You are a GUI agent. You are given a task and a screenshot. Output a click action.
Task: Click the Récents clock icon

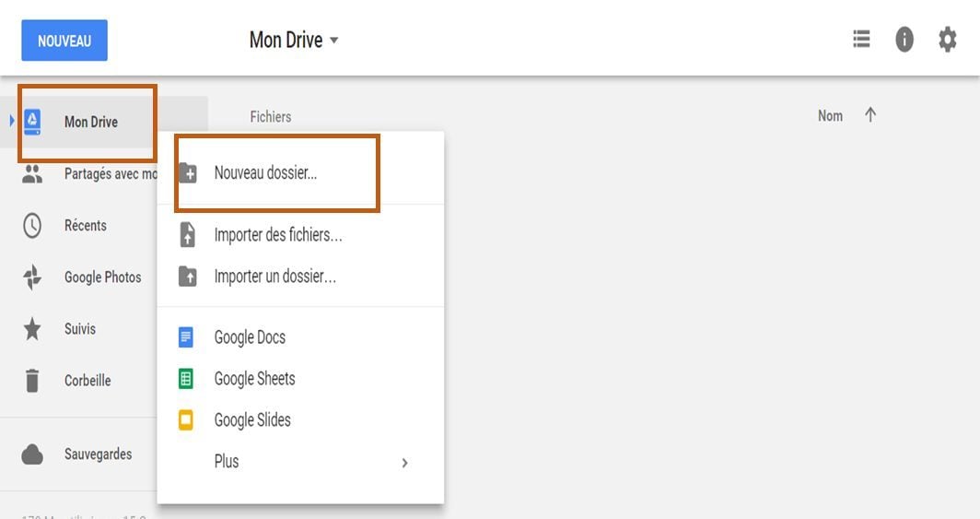(32, 226)
